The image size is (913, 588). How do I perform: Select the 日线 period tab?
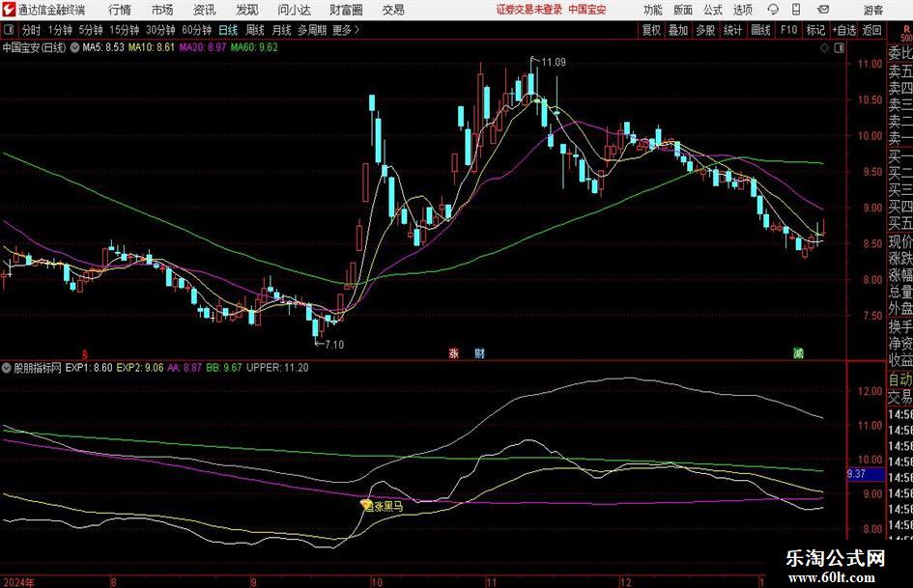(x=228, y=30)
